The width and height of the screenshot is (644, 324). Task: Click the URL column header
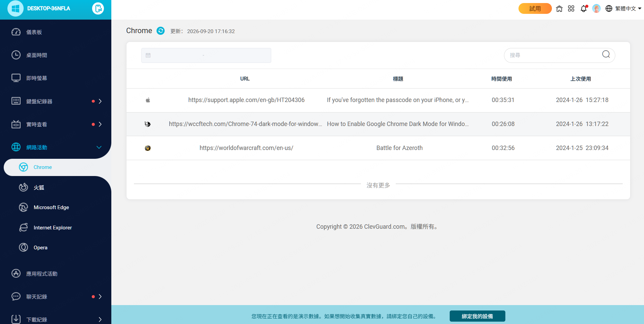click(245, 79)
